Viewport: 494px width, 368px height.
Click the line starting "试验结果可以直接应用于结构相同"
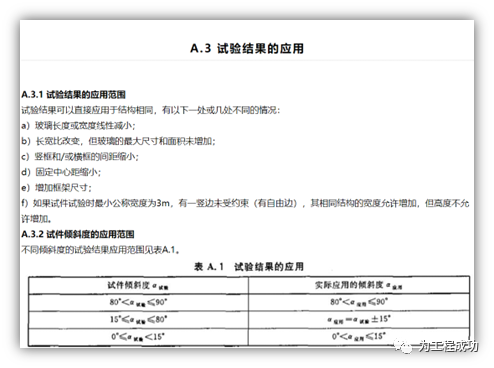point(151,110)
